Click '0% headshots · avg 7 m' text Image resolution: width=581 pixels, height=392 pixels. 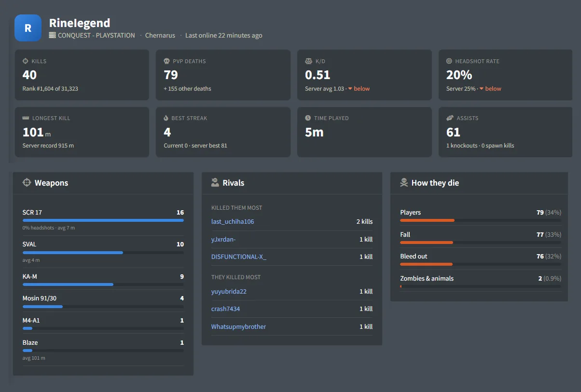click(49, 228)
